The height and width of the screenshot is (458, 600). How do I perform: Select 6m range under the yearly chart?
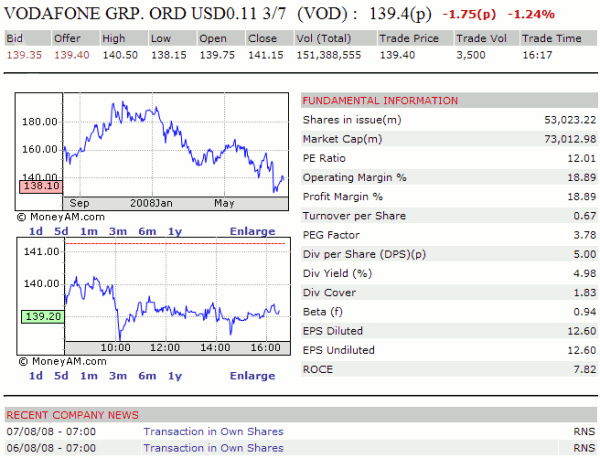147,231
